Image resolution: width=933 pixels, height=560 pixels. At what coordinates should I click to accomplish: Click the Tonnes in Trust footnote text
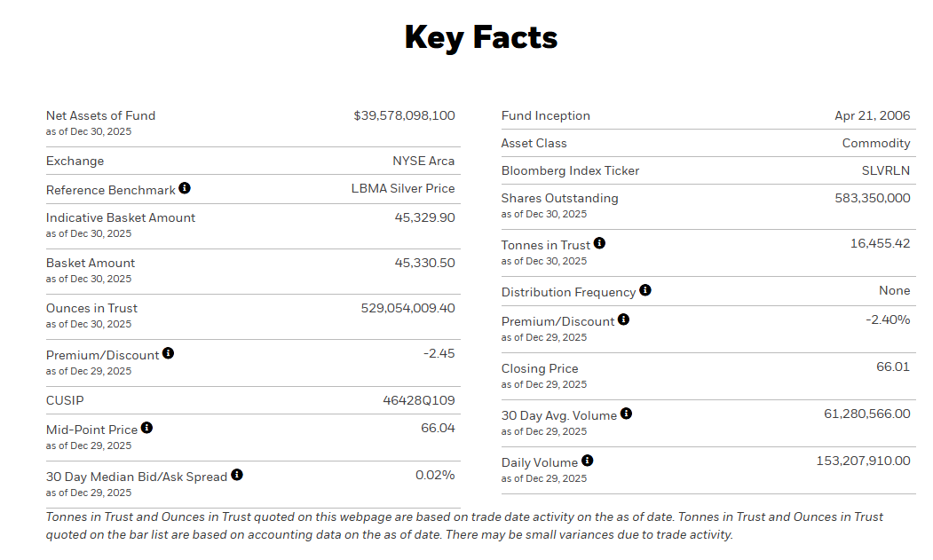pyautogui.click(x=464, y=525)
